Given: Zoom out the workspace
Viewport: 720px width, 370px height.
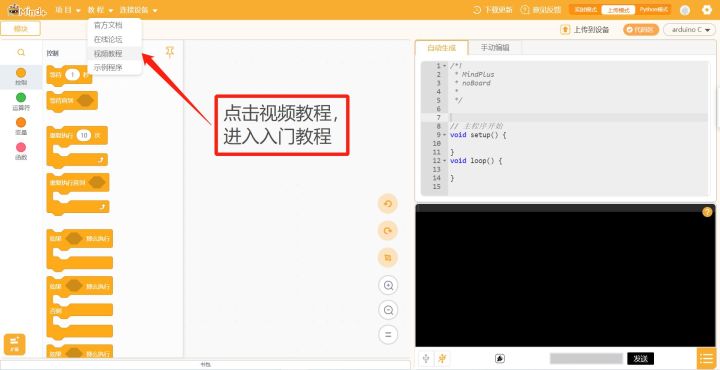Looking at the screenshot, I should pyautogui.click(x=388, y=310).
